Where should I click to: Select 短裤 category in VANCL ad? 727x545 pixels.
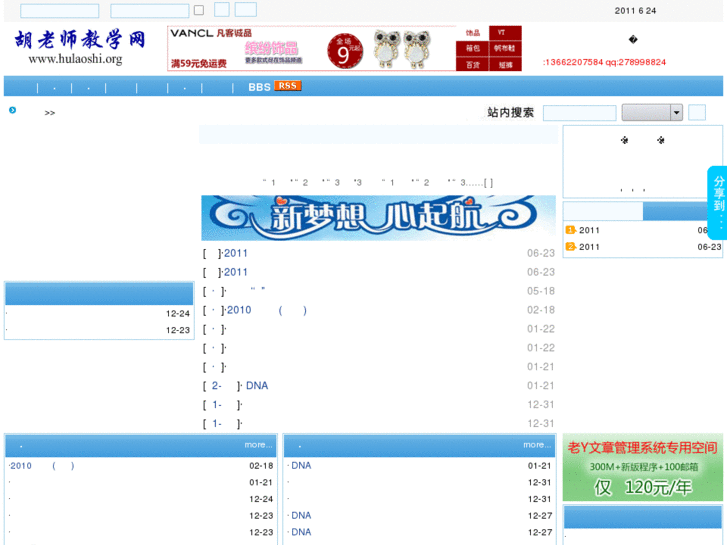tap(505, 64)
